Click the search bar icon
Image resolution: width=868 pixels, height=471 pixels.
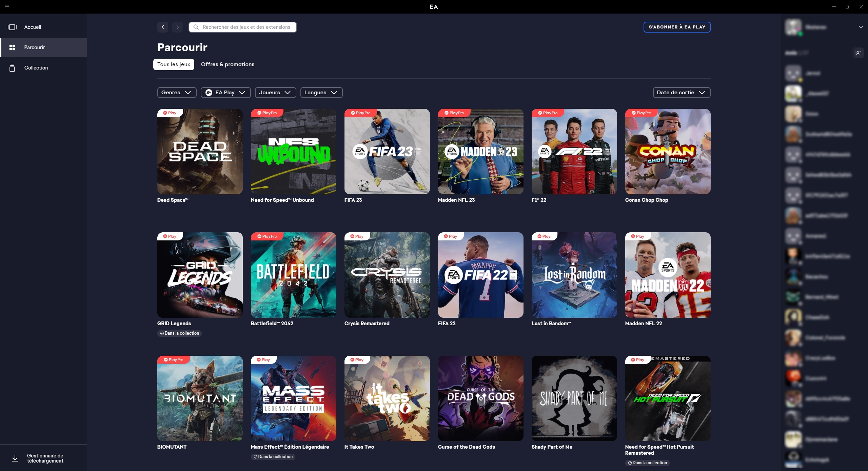(195, 27)
